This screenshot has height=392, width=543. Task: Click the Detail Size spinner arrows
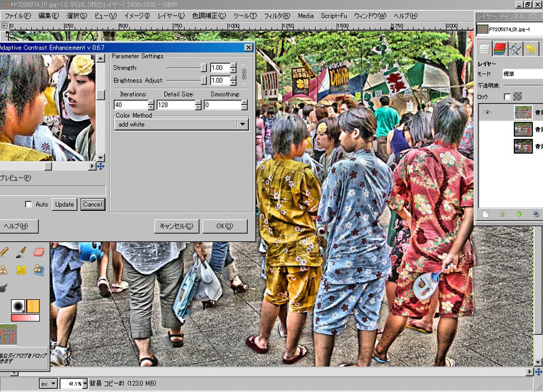point(198,105)
